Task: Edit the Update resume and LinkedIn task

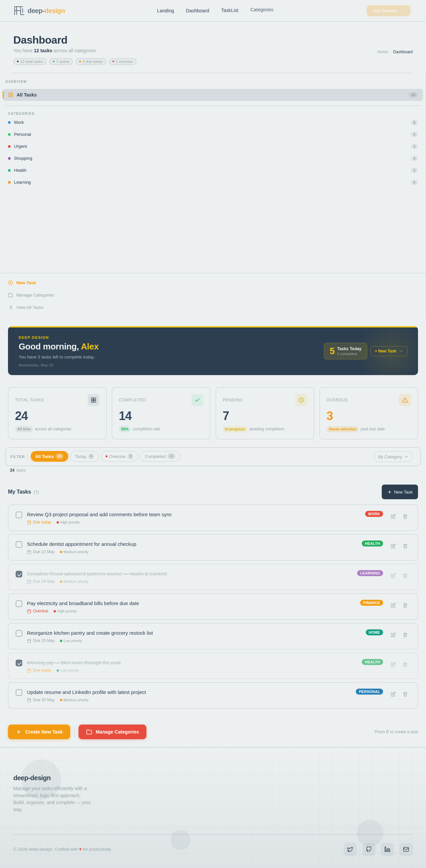Action: coord(393,694)
